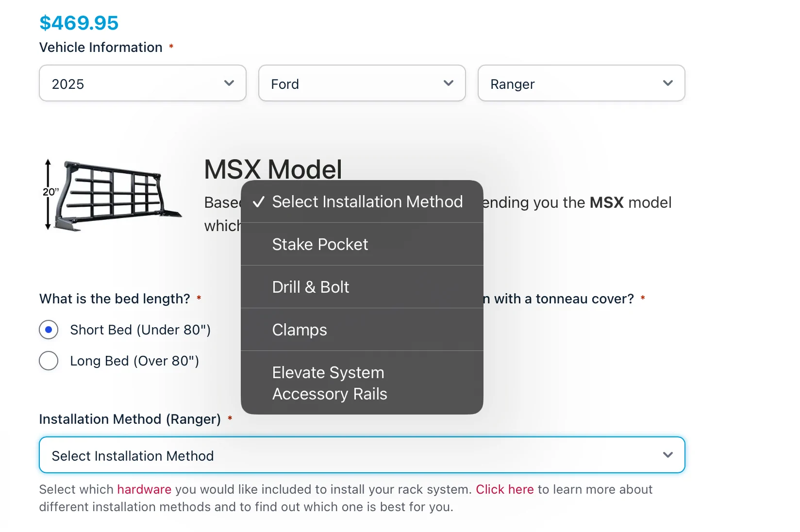The height and width of the screenshot is (532, 800).
Task: Click the Ford make dropdown chevron
Action: click(449, 83)
